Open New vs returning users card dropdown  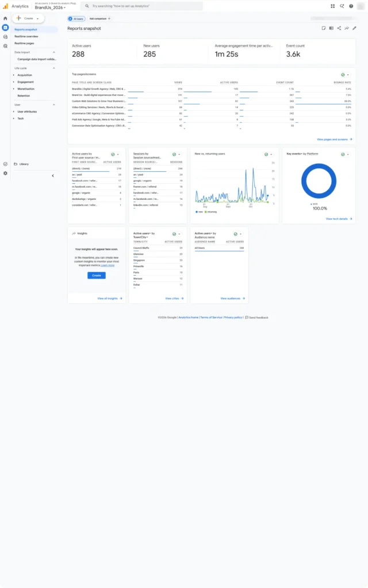(268, 154)
